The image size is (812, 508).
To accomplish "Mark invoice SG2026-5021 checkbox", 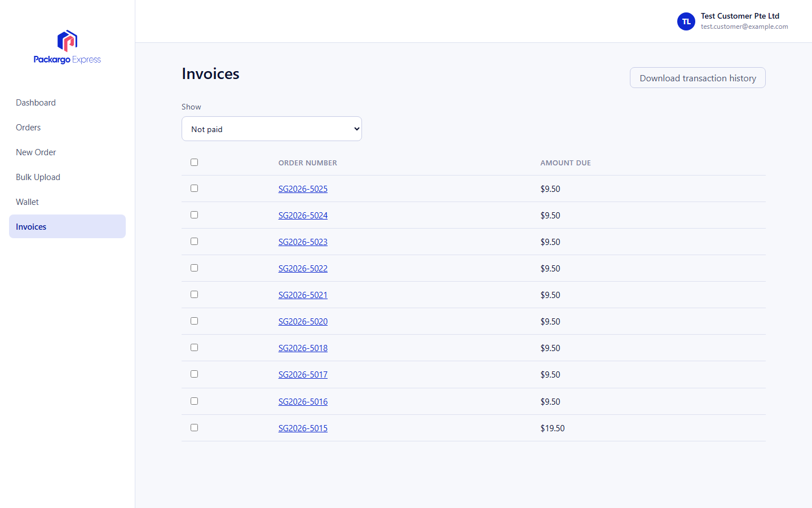I will tap(194, 294).
